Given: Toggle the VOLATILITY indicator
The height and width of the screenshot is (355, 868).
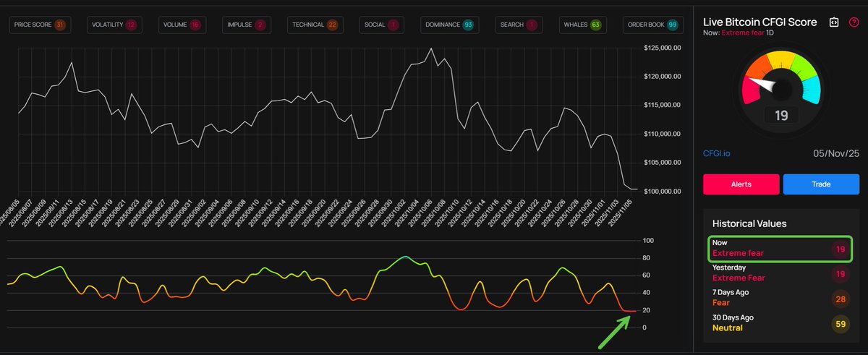Looking at the screenshot, I should pyautogui.click(x=114, y=25).
